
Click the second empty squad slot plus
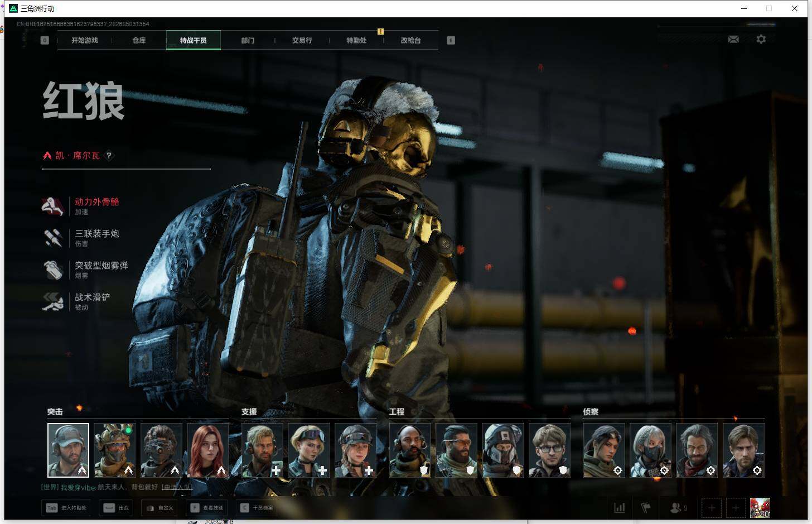click(736, 508)
